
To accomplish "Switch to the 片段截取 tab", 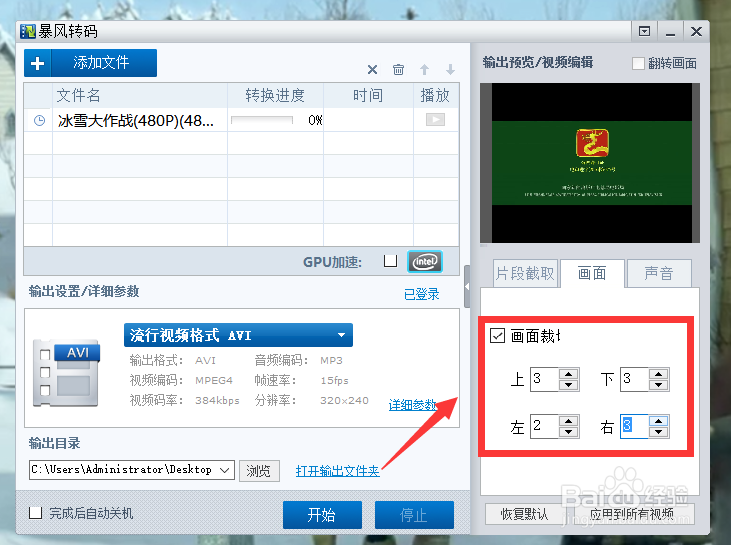I will 525,273.
